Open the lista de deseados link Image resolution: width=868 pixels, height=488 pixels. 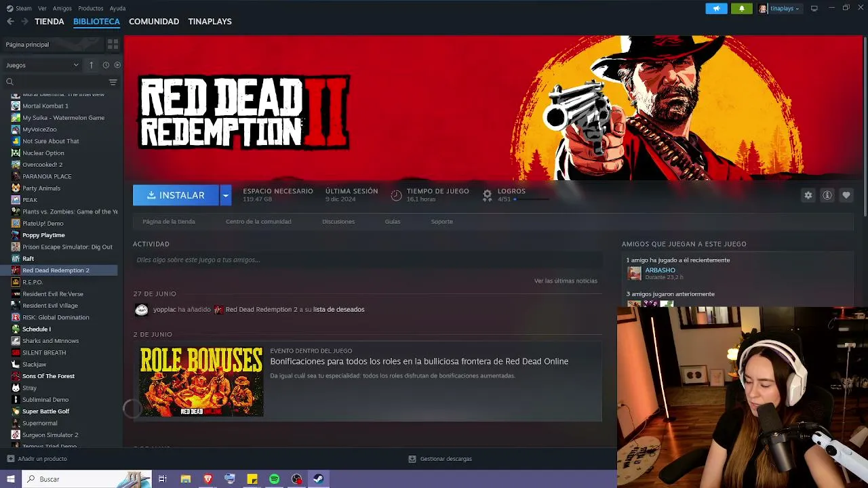pyautogui.click(x=338, y=310)
